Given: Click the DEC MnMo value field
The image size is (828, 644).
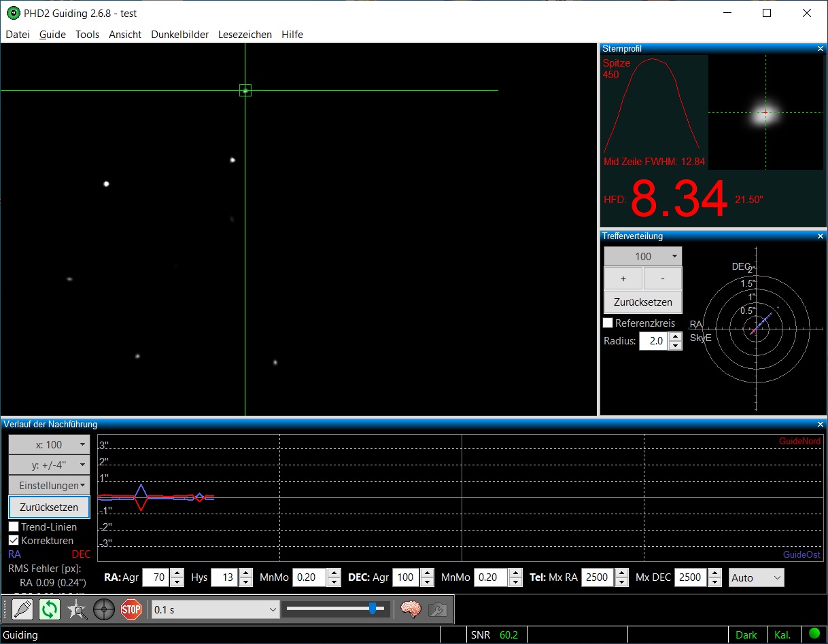Looking at the screenshot, I should [491, 577].
